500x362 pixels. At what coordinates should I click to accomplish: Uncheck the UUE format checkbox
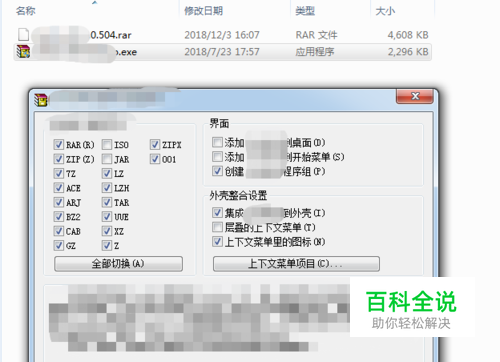coord(107,217)
